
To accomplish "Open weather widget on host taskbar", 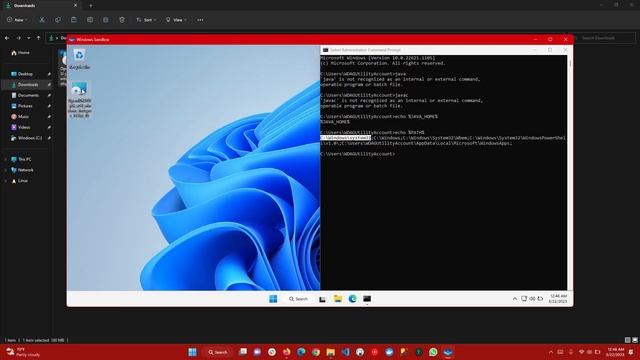I will pyautogui.click(x=23, y=352).
